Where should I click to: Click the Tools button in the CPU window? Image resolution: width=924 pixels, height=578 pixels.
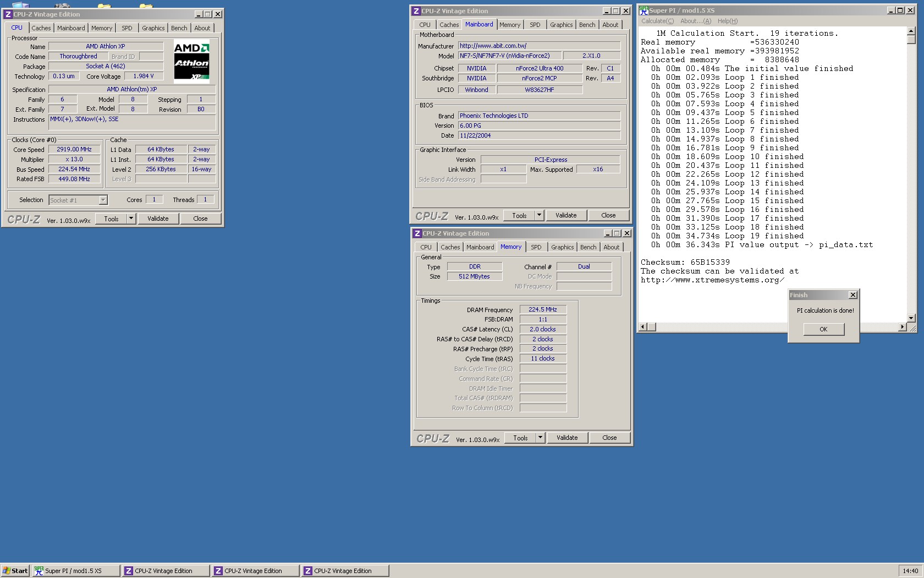click(111, 219)
